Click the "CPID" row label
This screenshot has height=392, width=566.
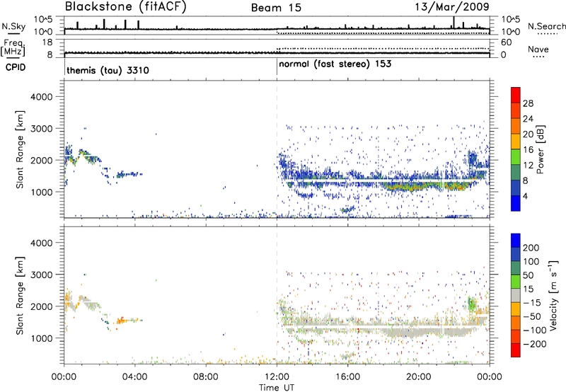point(16,67)
